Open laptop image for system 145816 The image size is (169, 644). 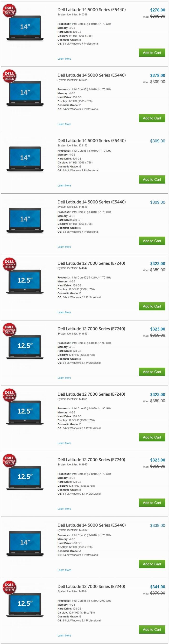pyautogui.click(x=25, y=220)
